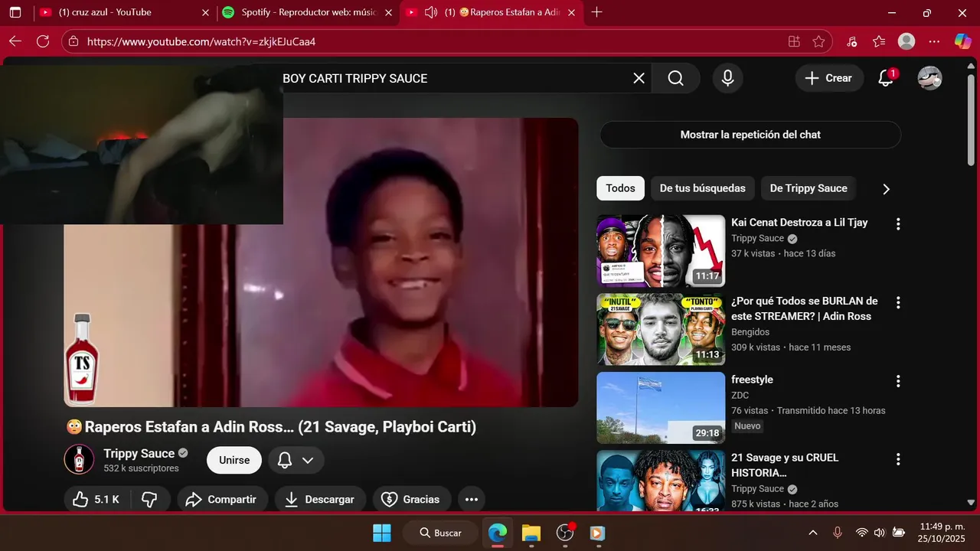Open the Edge favorites list icon
980x551 pixels.
pos(879,41)
